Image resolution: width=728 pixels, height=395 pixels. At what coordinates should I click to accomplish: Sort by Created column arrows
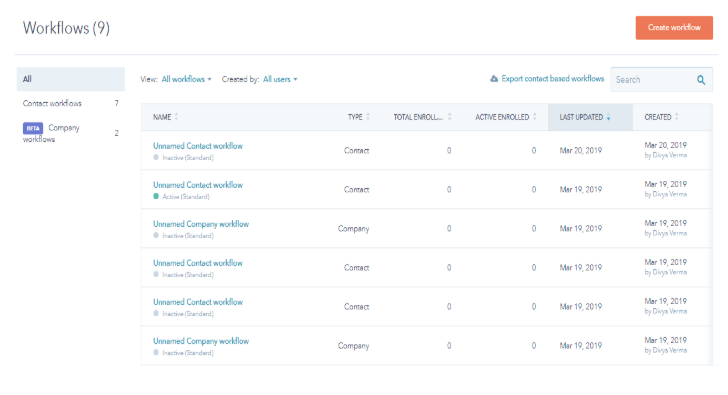coord(676,117)
